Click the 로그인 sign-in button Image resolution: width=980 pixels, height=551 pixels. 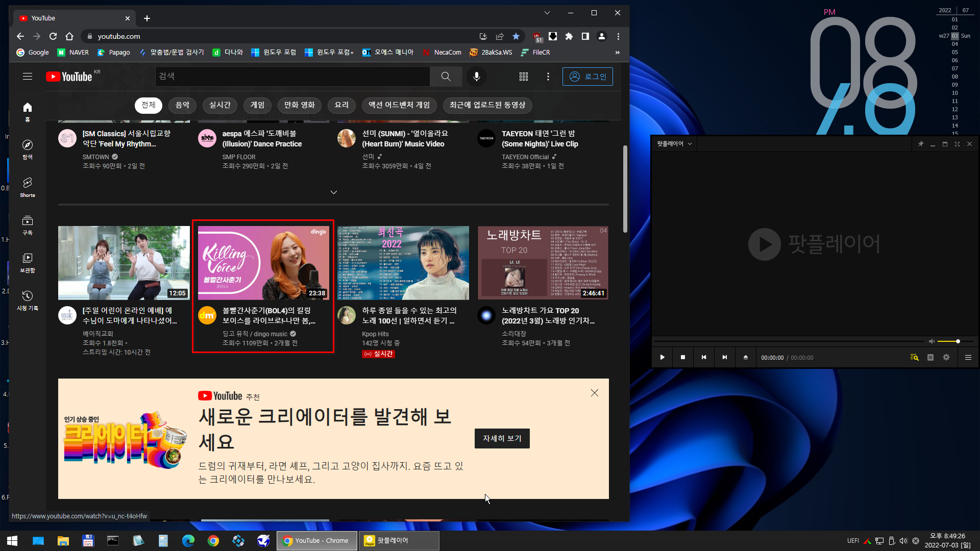click(587, 77)
